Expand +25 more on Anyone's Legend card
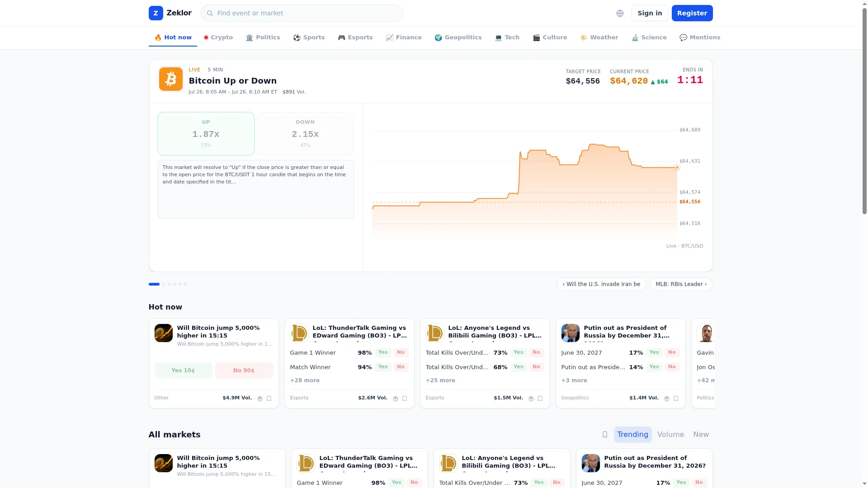 (440, 380)
